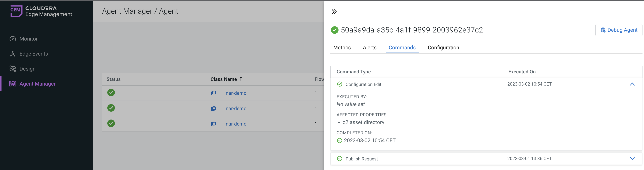Switch to the Metrics tab
644x170 pixels.
[342, 47]
